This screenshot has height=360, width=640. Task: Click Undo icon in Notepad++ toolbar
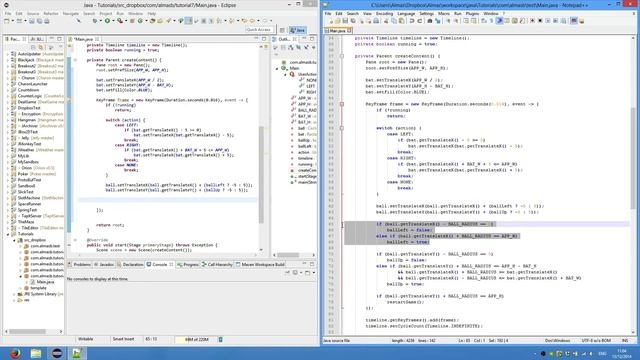(x=412, y=21)
